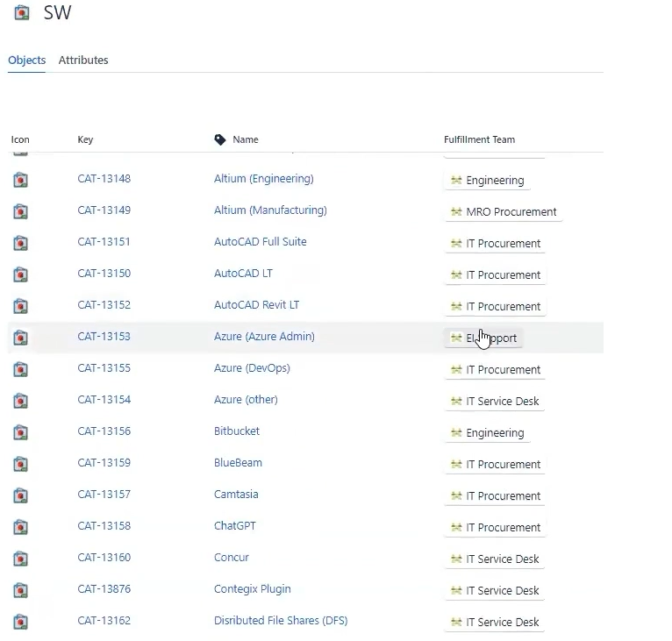This screenshot has width=672, height=641.
Task: Click IT Service Desk tag for Azure (other)
Action: pyautogui.click(x=495, y=402)
